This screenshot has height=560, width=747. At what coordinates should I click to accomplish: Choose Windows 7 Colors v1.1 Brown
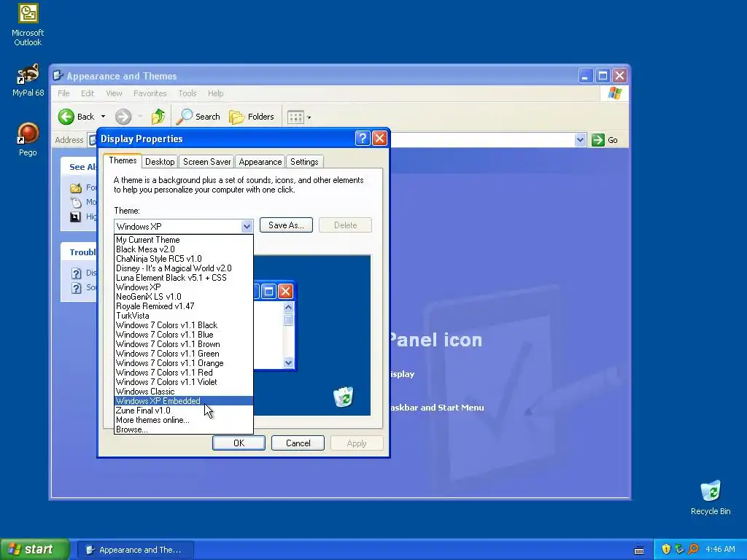point(184,344)
